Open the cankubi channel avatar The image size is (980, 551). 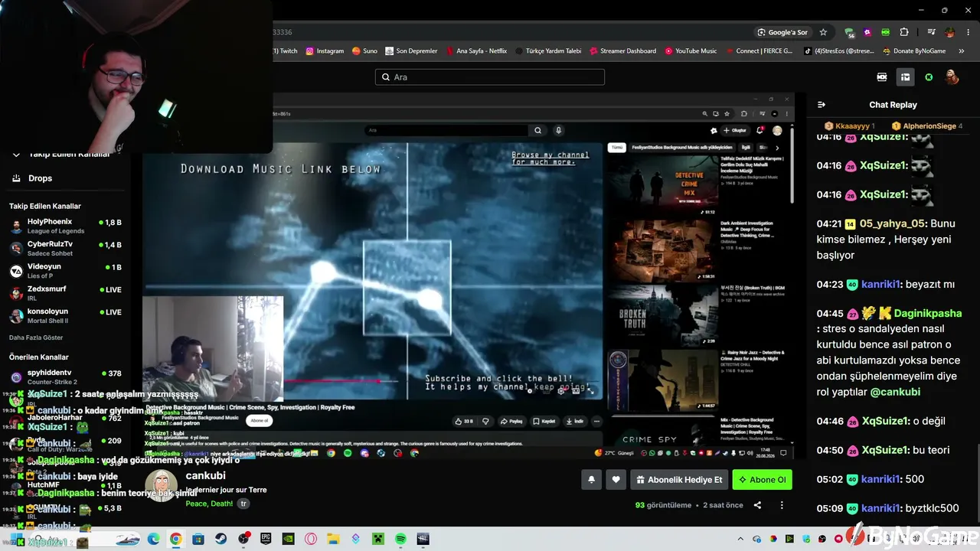point(161,485)
